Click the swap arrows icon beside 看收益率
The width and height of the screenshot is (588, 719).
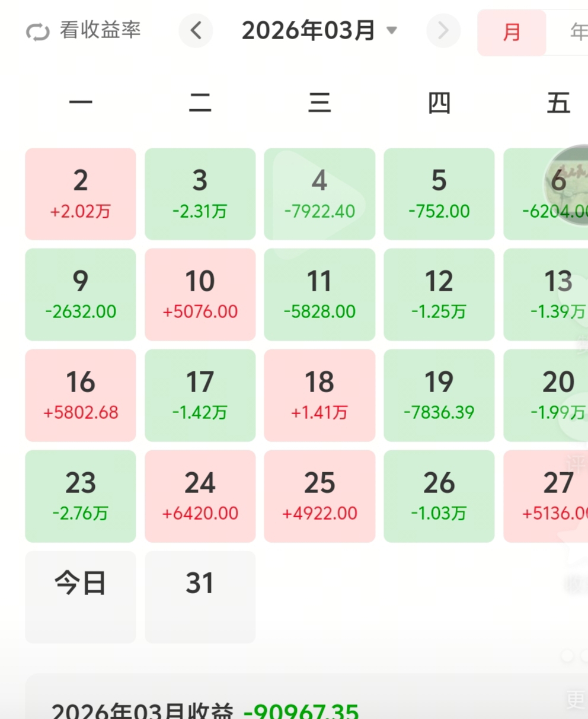pos(38,31)
